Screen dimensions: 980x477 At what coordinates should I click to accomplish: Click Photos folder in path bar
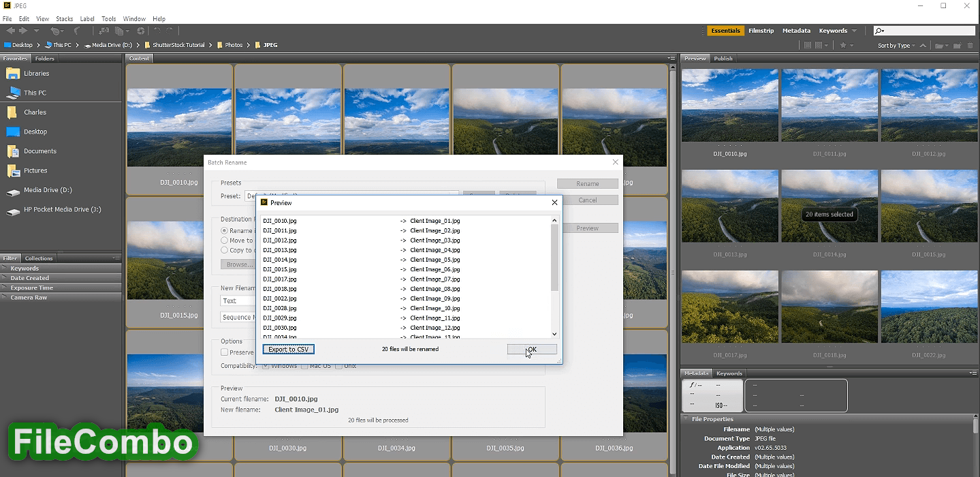pos(234,45)
